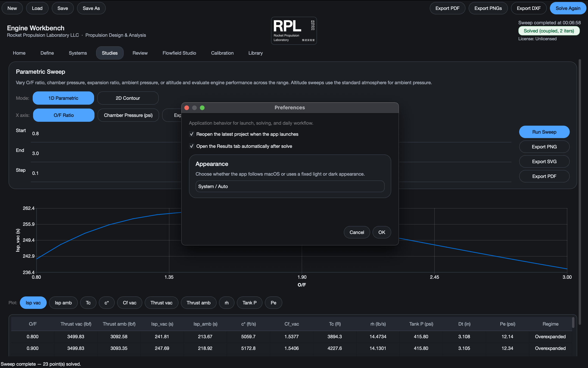Click the Start value field 0.8

point(107,134)
